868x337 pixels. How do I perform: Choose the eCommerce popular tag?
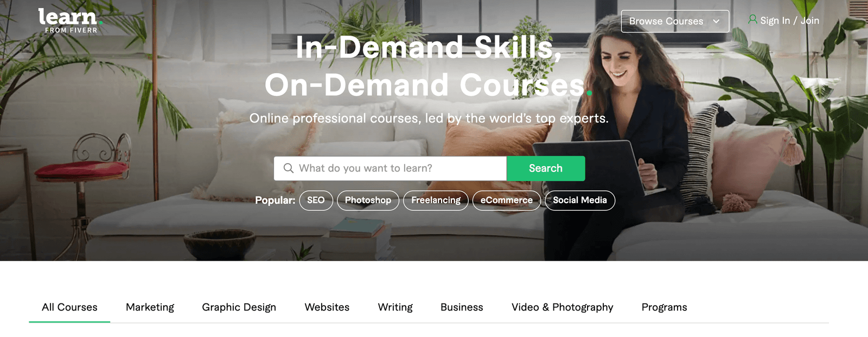pos(507,200)
